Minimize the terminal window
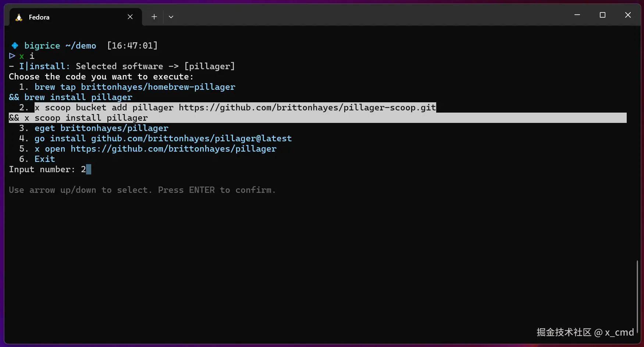This screenshot has width=644, height=347. [x=577, y=15]
